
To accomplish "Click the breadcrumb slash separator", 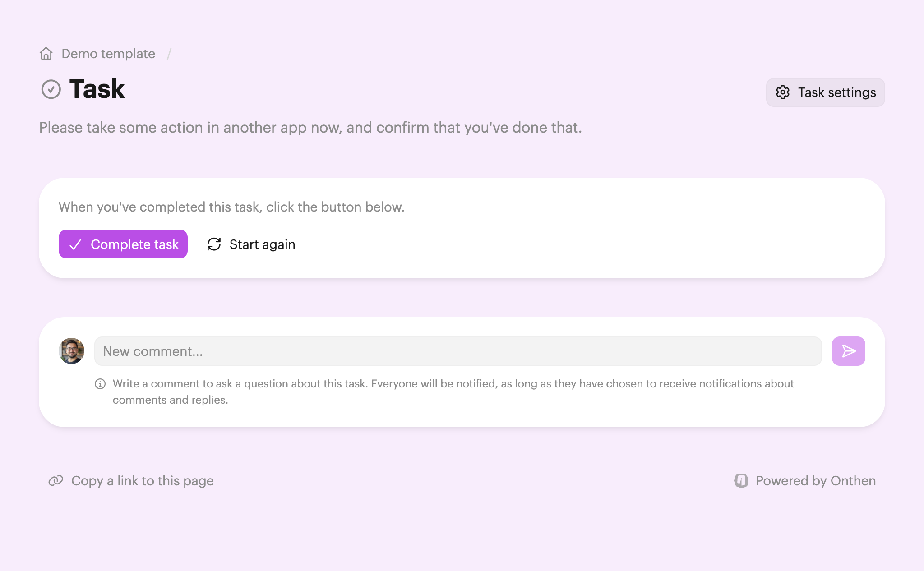I will click(x=169, y=54).
